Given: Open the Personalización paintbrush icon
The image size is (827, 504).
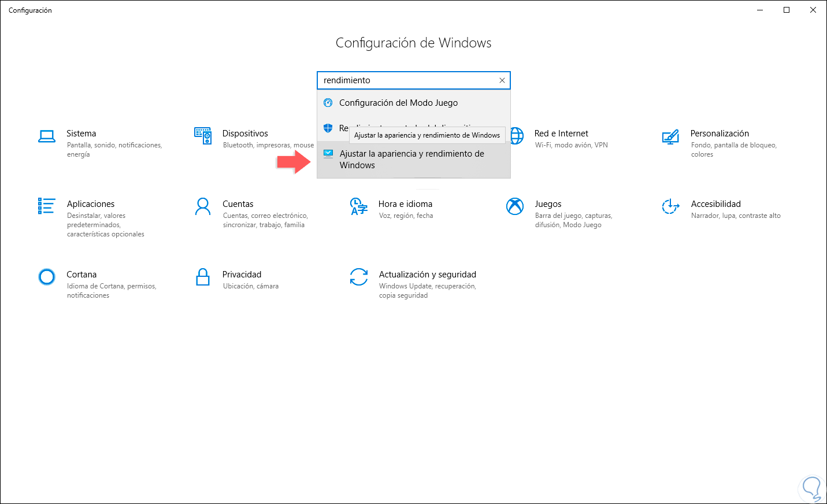Looking at the screenshot, I should click(x=670, y=136).
